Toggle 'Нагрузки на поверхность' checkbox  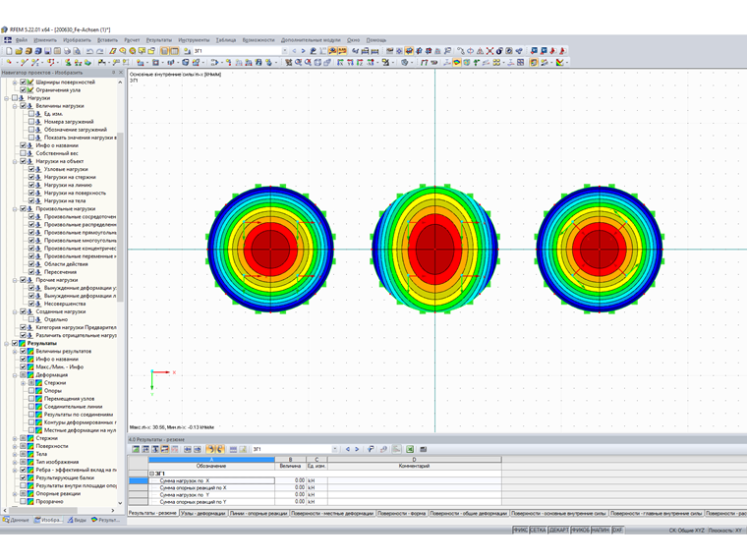click(x=31, y=193)
